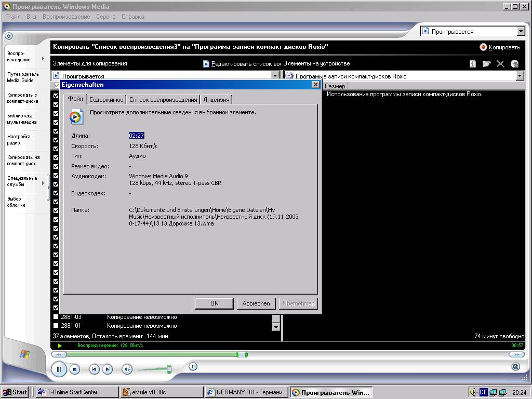Check the 2881-03 item checkbox
Viewport: 532px width, 399px height.
[56, 317]
